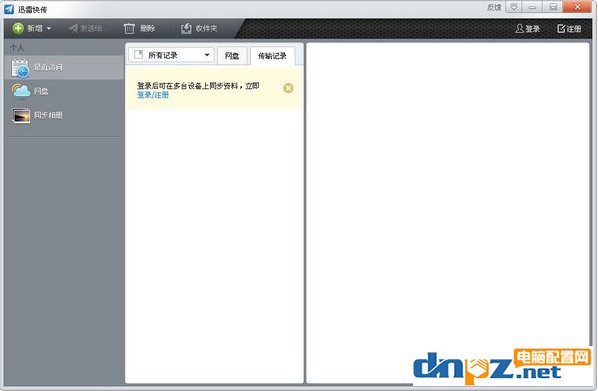
Task: Click 登录 in the top bar
Action: [x=527, y=29]
